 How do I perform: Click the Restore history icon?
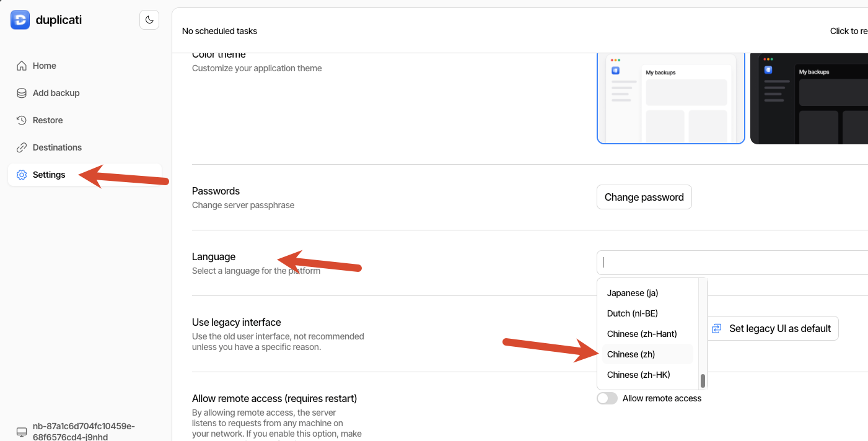[x=22, y=120]
